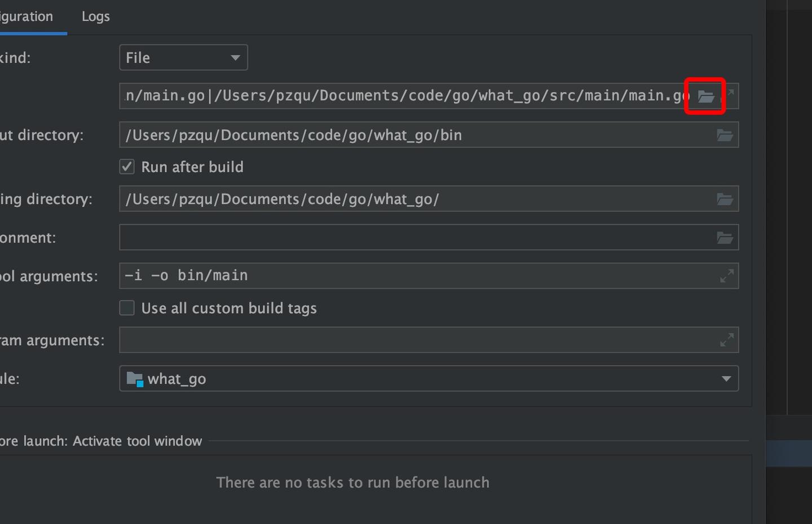Expand the Program arguments field
Screen dimensions: 812x524
727,340
